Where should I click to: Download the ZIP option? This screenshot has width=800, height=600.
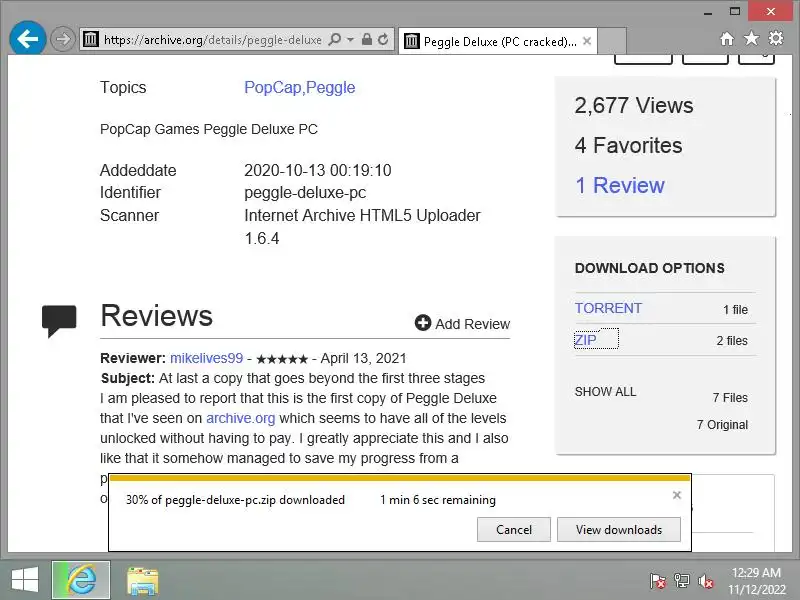(x=585, y=340)
